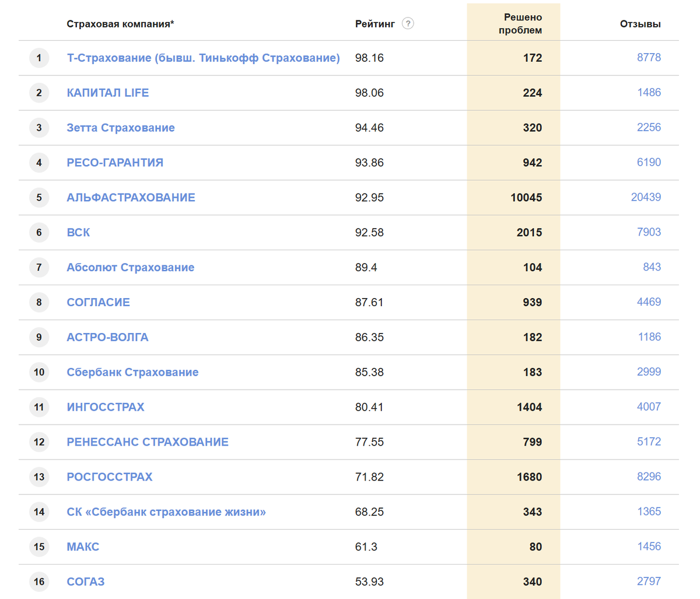Select rating value 89.4
This screenshot has width=700, height=599.
[366, 268]
